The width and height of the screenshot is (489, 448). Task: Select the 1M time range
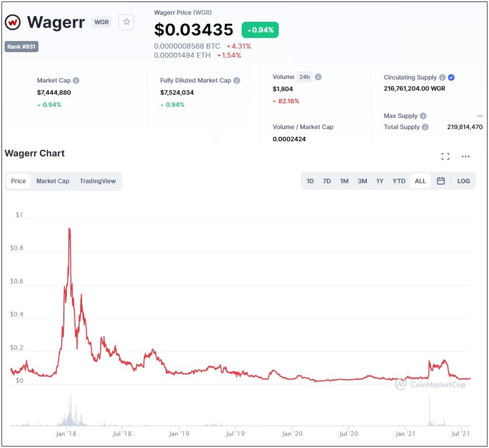point(344,181)
